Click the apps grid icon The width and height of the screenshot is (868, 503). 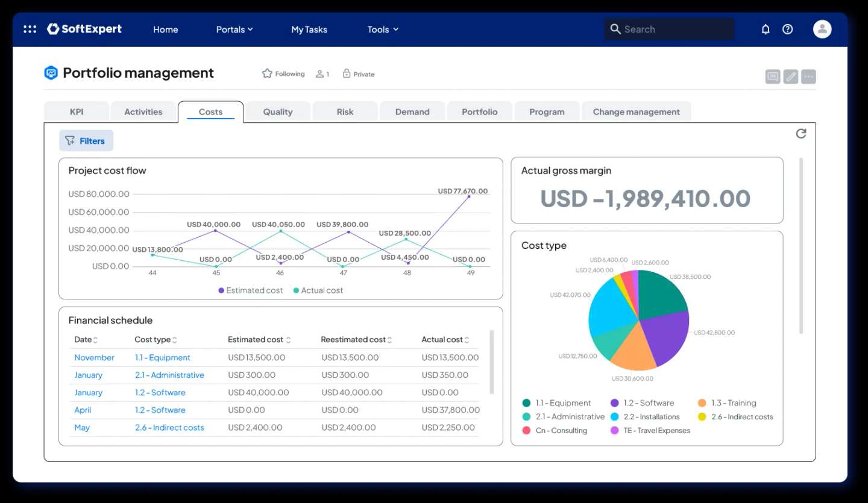pos(30,29)
